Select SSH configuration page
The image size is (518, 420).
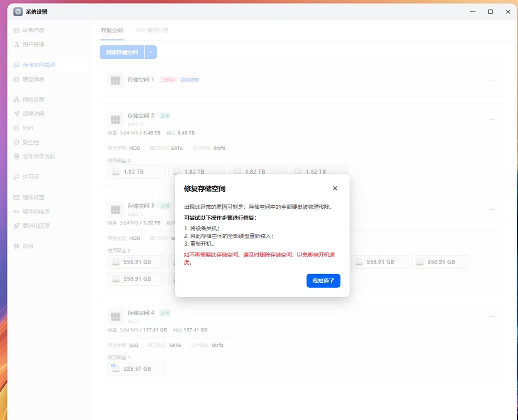(x=28, y=128)
